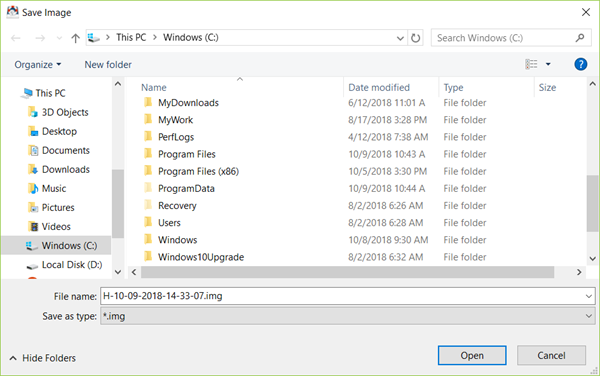Click the Windows10Upgrade folder icon

[148, 257]
